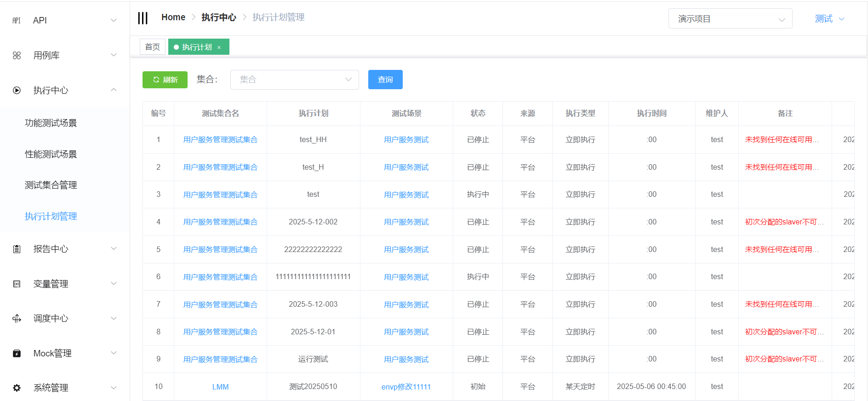
Task: Close the 执行计划 tab
Action: [219, 47]
